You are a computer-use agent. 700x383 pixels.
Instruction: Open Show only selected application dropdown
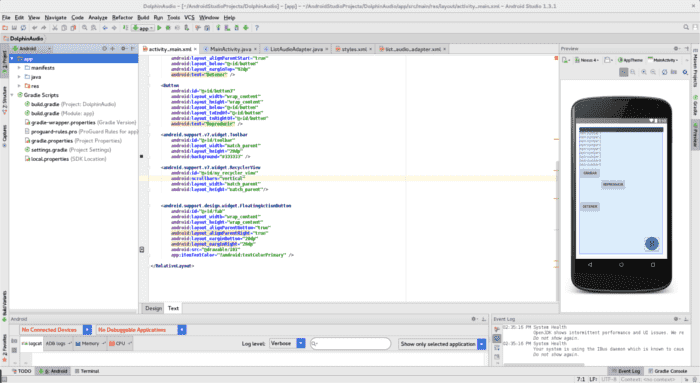tap(442, 344)
